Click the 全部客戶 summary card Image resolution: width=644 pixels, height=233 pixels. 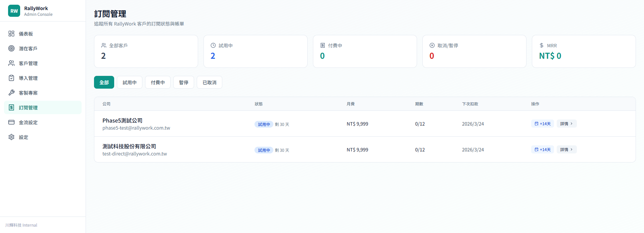[x=146, y=51]
